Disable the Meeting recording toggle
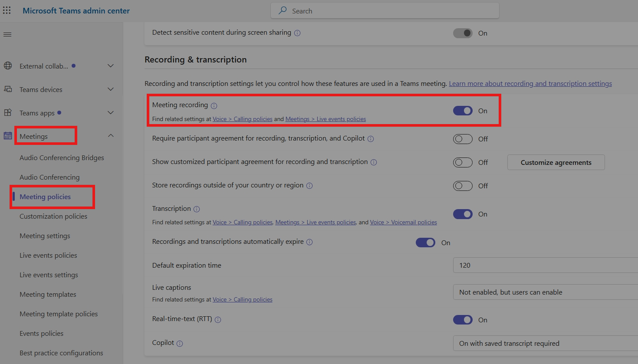 coord(463,111)
